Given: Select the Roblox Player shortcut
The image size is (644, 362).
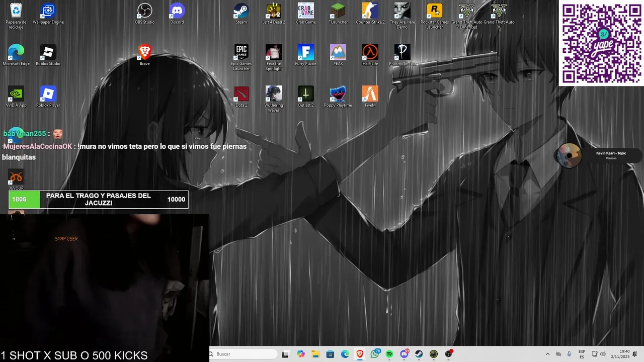Looking at the screenshot, I should point(48,97).
